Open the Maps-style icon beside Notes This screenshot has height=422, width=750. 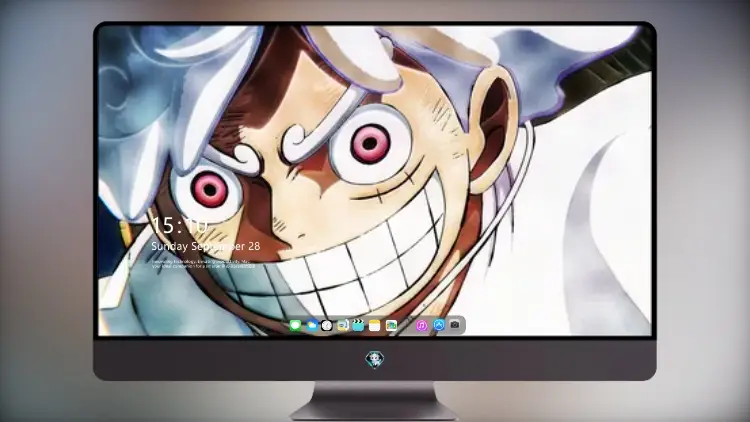coord(391,325)
